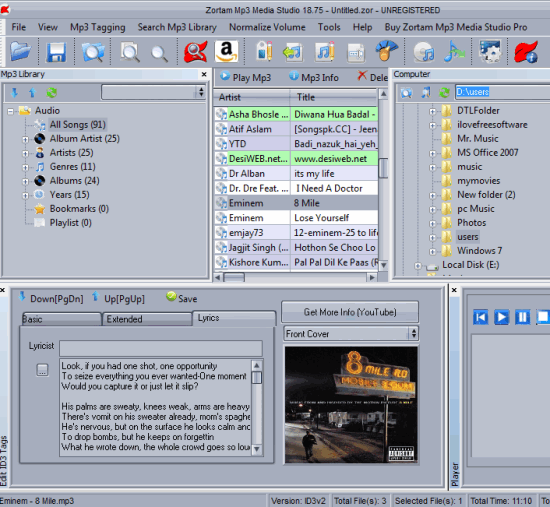Switch to the Extended tab

[147, 319]
